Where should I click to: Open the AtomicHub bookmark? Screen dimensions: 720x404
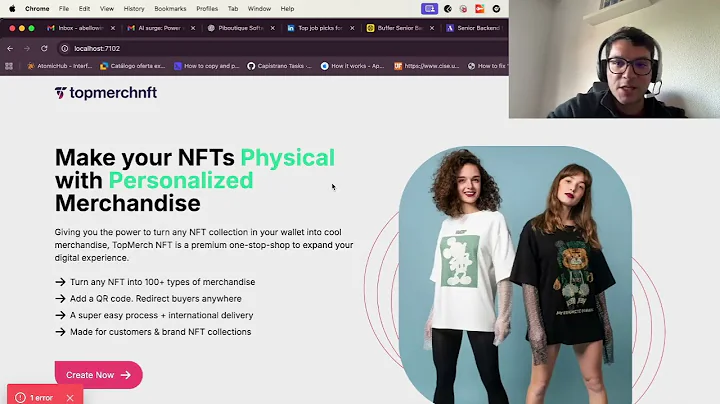pos(60,66)
